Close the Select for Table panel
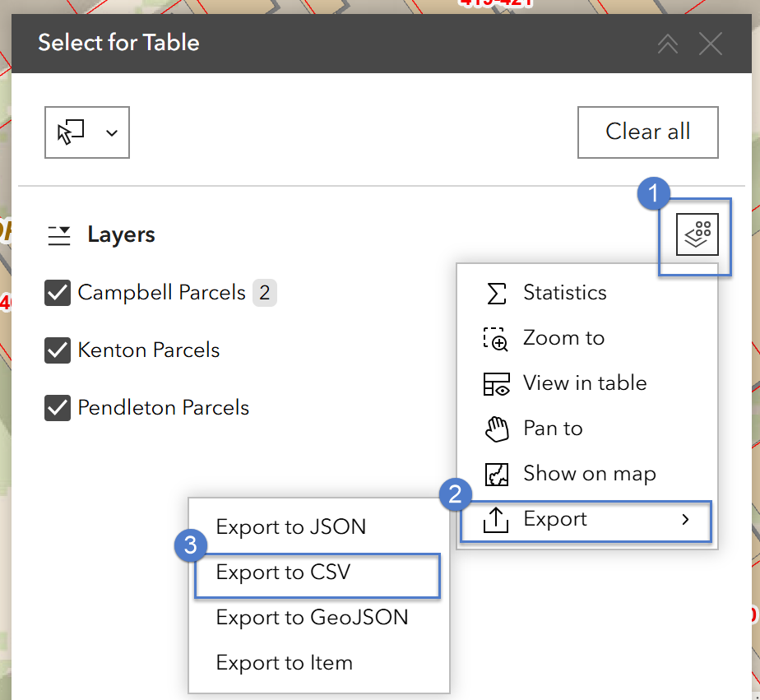This screenshot has width=760, height=700. [x=710, y=44]
